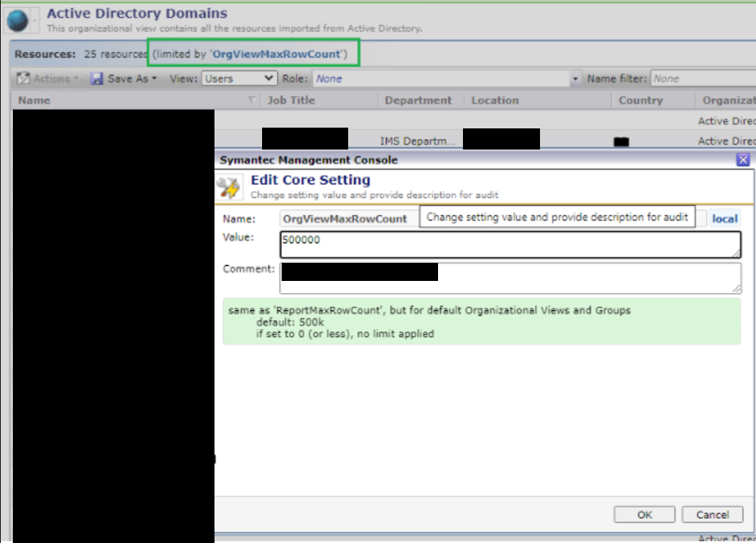Sort by the Job Title column

292,100
